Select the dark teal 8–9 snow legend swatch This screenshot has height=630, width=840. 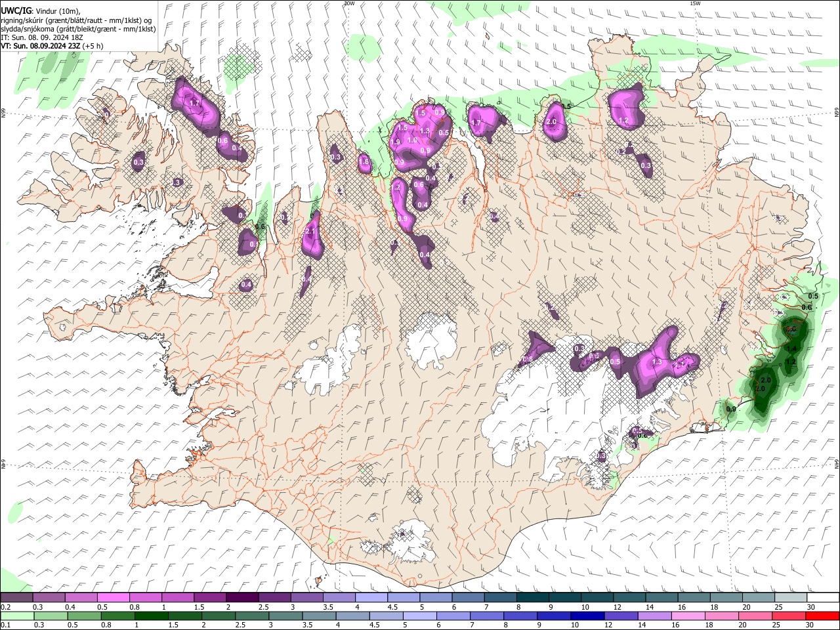click(532, 598)
